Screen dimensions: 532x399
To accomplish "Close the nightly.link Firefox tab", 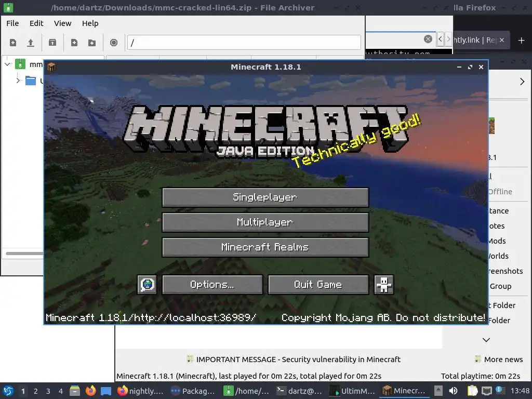I will pos(502,40).
